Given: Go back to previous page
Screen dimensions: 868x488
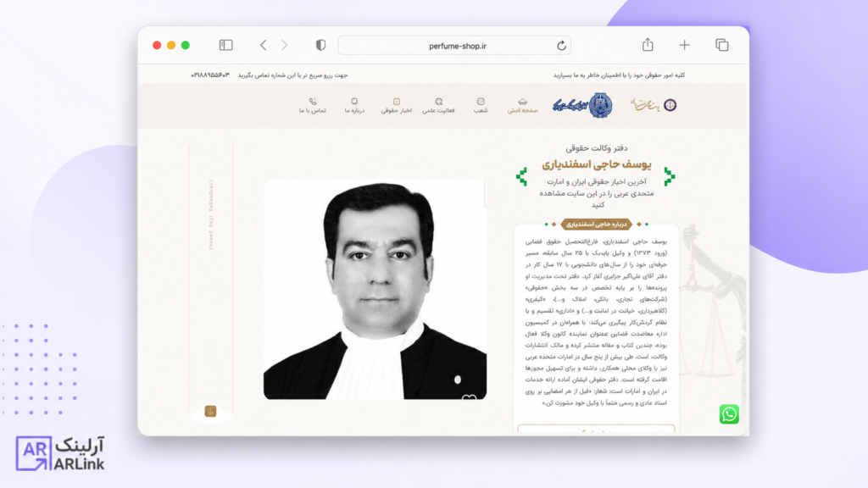Looking at the screenshot, I should click(x=264, y=46).
